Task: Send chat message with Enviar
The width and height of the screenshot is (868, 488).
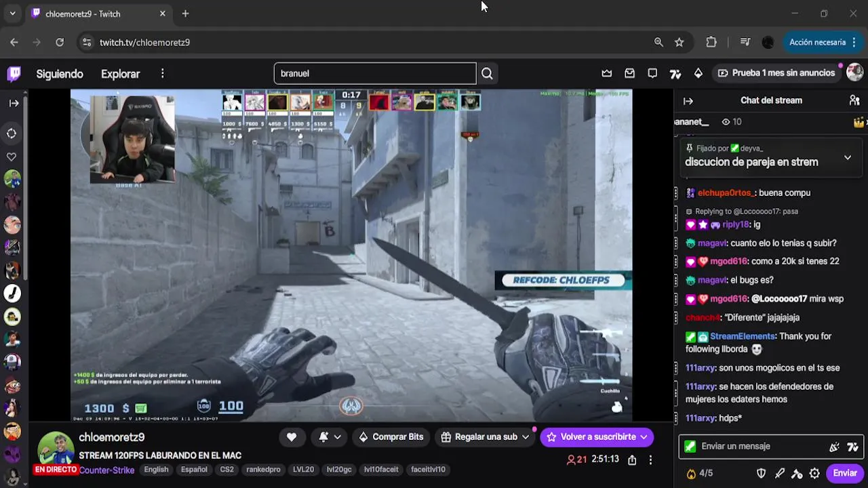Action: point(845,473)
